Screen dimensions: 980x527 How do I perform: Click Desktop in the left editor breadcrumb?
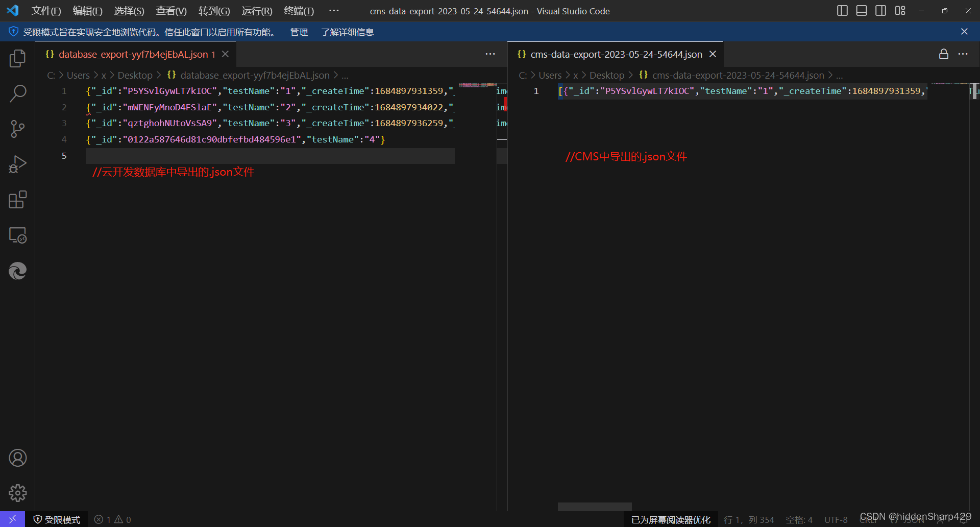pos(135,75)
